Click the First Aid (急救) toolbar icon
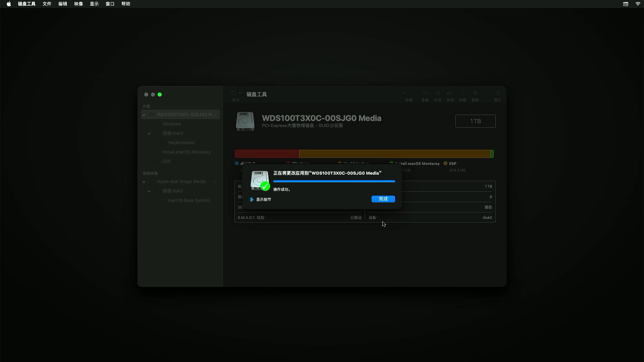This screenshot has width=644, height=362. coord(425,93)
